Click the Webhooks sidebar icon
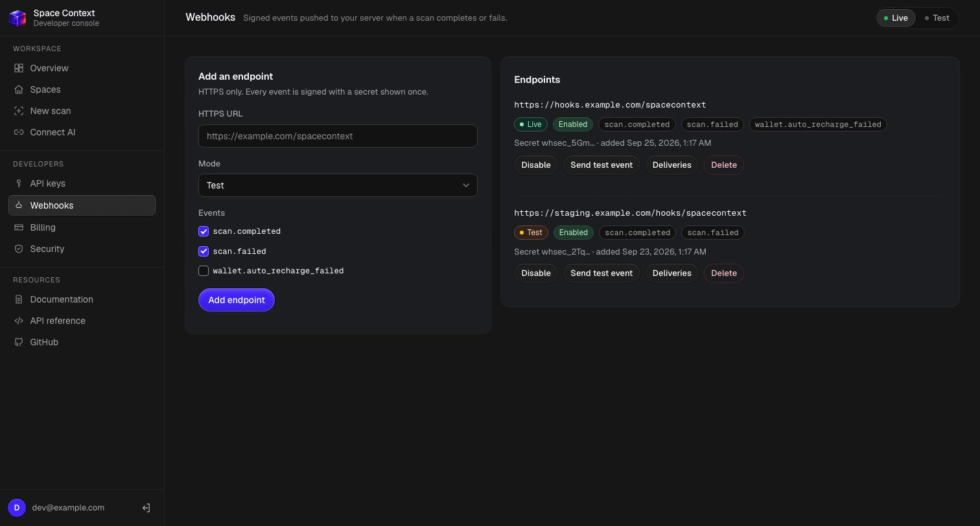Viewport: 980px width, 526px height. click(19, 205)
